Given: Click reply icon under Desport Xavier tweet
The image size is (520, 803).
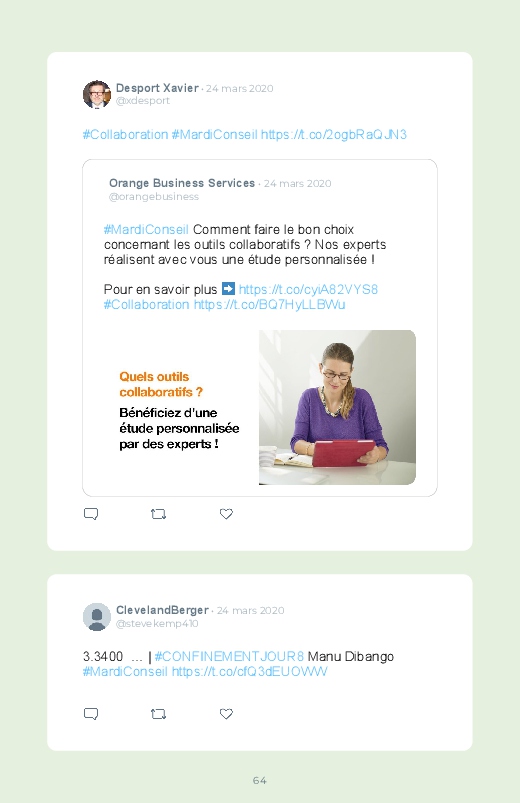Looking at the screenshot, I should 91,514.
